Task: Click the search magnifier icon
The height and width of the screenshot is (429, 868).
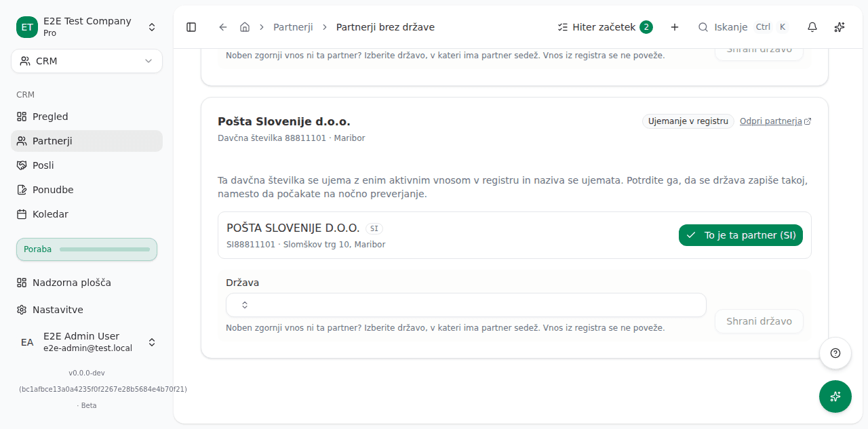Action: coord(703,27)
